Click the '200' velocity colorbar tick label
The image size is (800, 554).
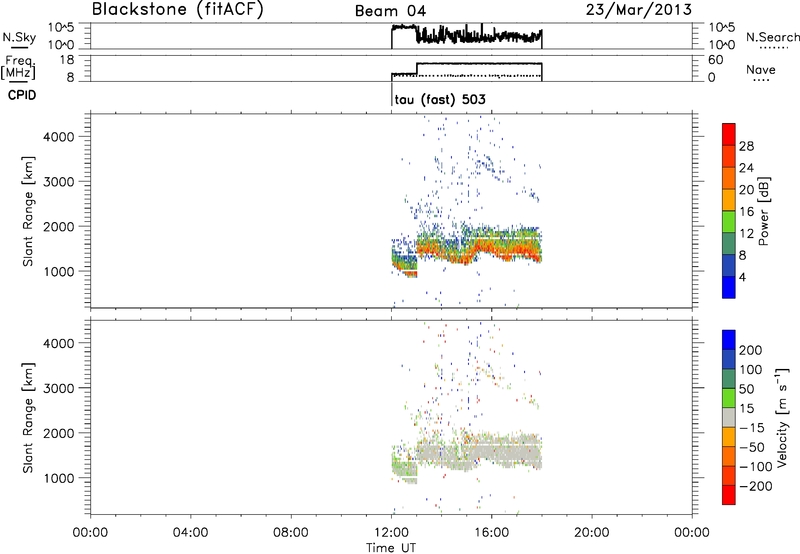tap(750, 350)
